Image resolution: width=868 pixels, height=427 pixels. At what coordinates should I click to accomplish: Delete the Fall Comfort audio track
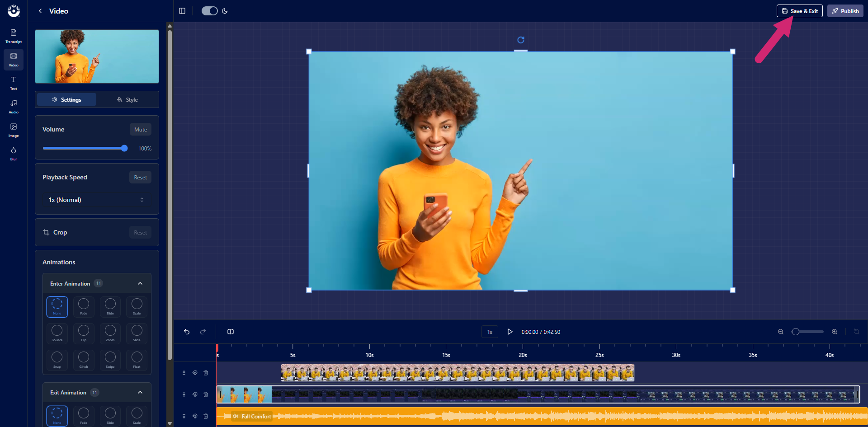pyautogui.click(x=206, y=416)
